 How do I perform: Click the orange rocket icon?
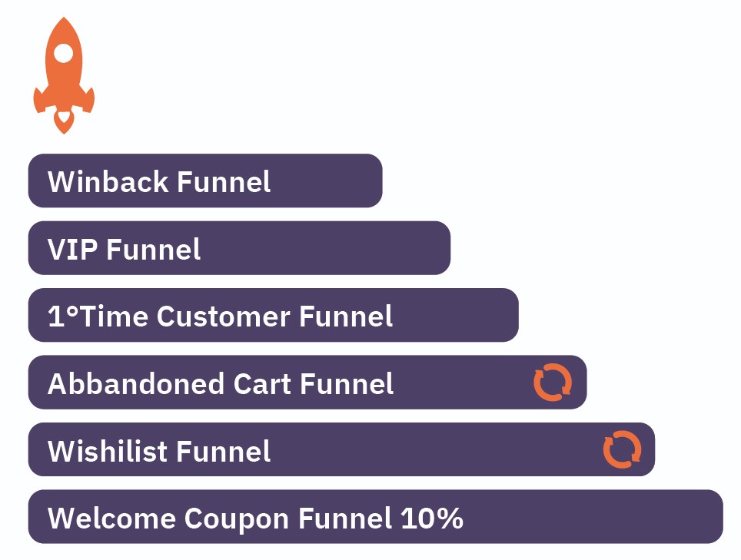(64, 75)
